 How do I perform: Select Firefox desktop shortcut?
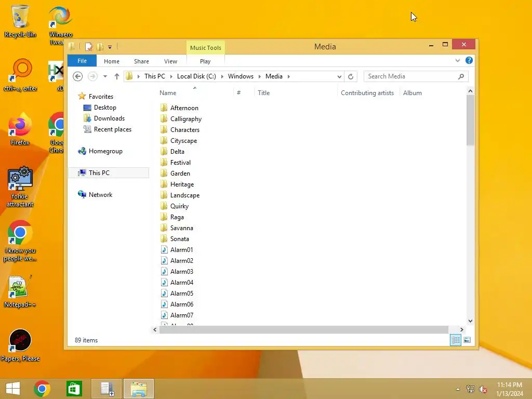20,129
